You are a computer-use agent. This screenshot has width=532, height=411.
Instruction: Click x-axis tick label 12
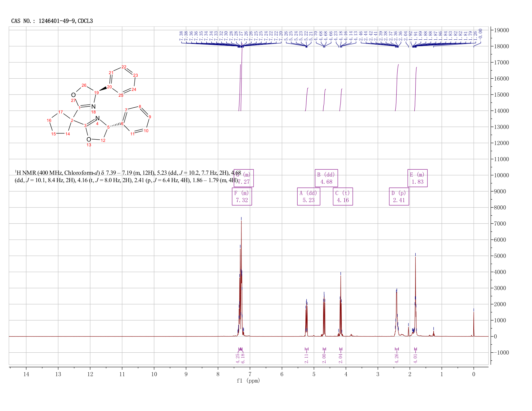click(90, 374)
